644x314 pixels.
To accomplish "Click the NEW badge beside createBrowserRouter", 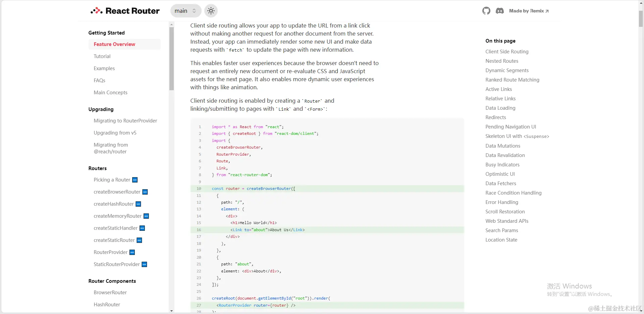I will click(145, 192).
